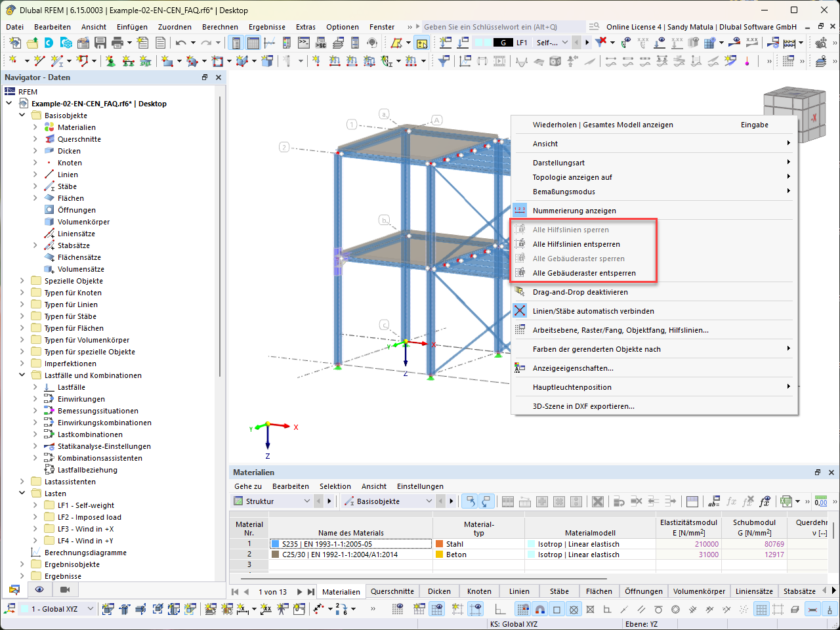Click the Berechnungsdiagramme icon in navigator
This screenshot has height=630, width=840.
[x=36, y=553]
